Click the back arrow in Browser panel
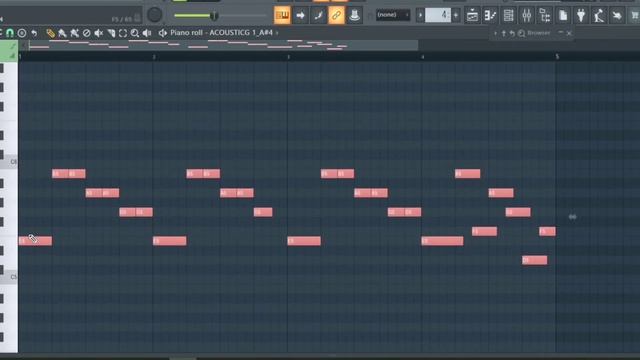Viewport: 640px width, 360px height. tap(512, 33)
